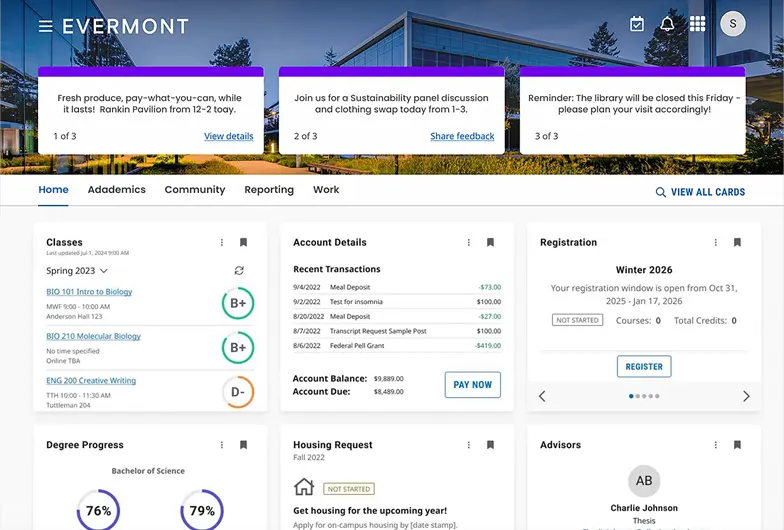Click Share feedback on sustainability announcement

(462, 136)
